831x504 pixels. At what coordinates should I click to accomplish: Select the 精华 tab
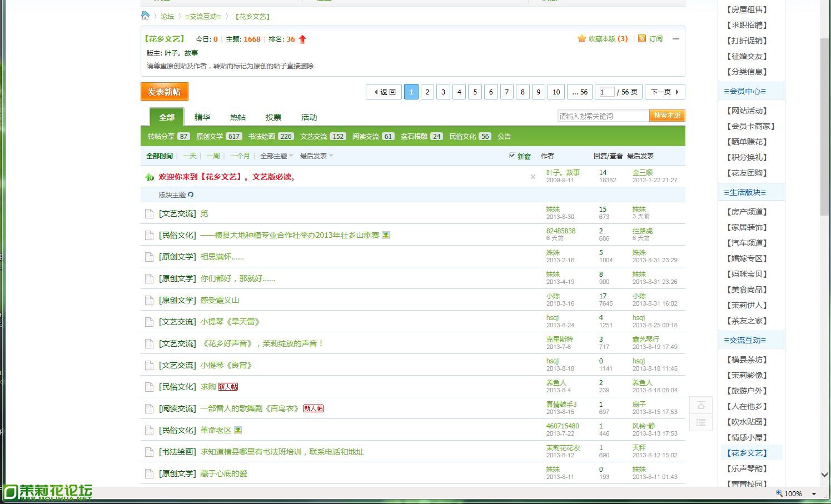tap(202, 117)
